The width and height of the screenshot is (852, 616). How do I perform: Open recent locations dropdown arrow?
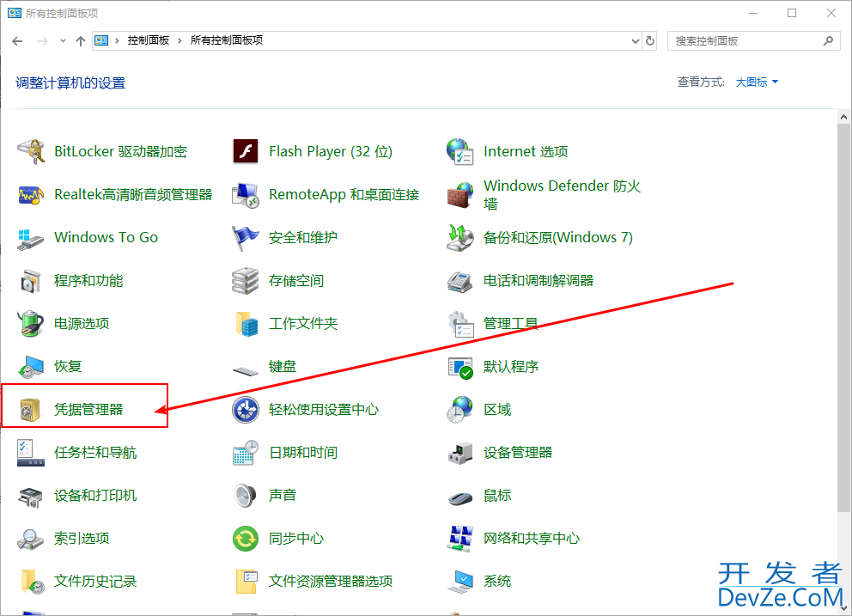(63, 40)
